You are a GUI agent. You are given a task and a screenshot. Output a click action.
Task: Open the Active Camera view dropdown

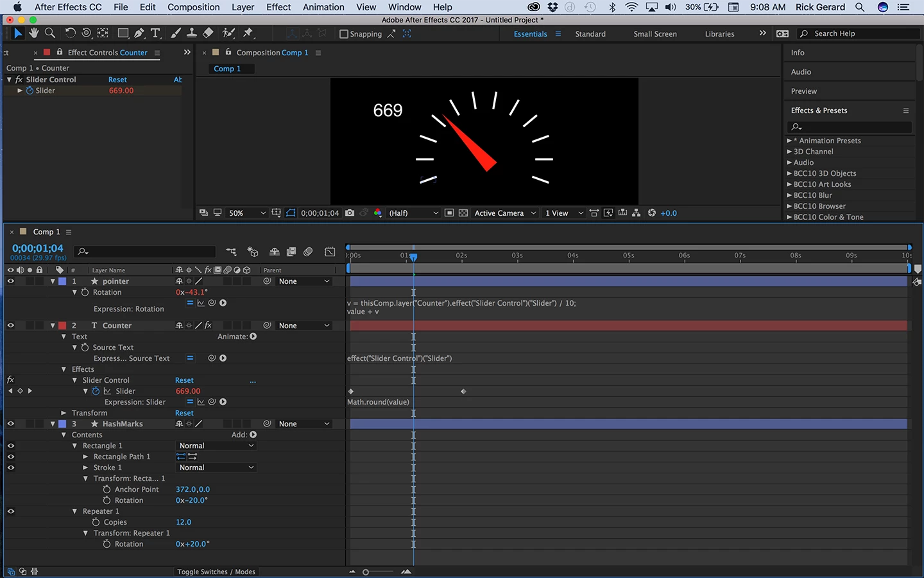[505, 213]
